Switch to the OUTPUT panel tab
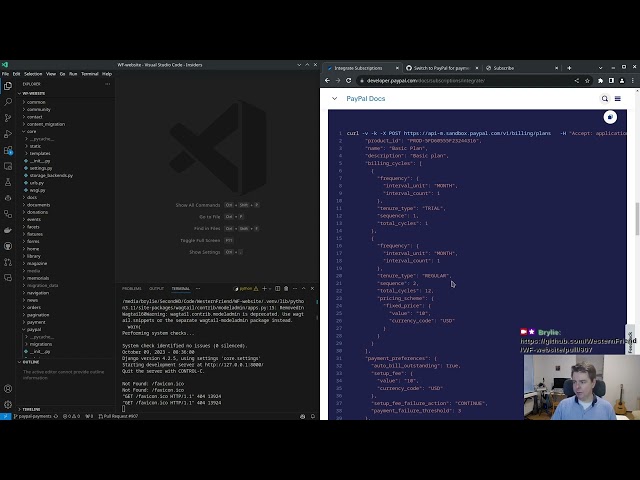This screenshot has height=480, width=640. coord(156,289)
